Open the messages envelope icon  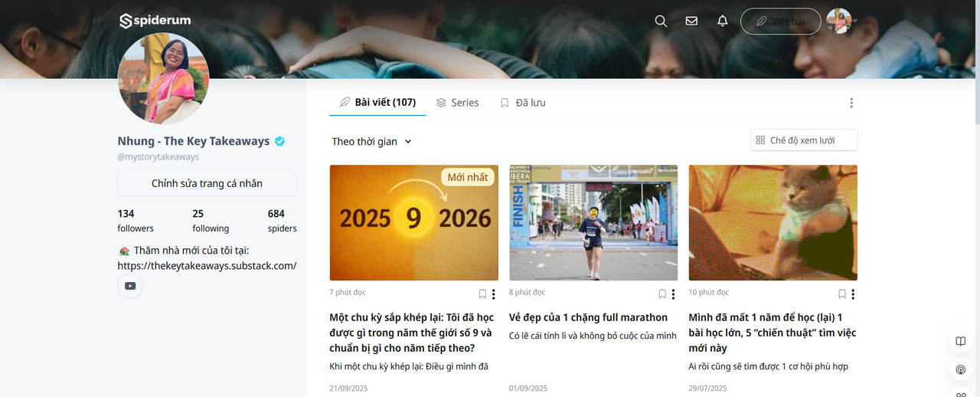click(691, 21)
